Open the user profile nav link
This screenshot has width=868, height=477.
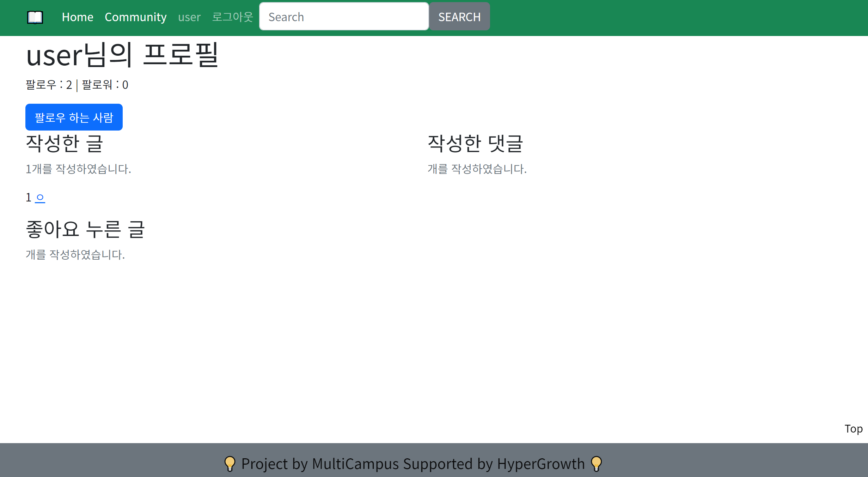[x=189, y=17]
